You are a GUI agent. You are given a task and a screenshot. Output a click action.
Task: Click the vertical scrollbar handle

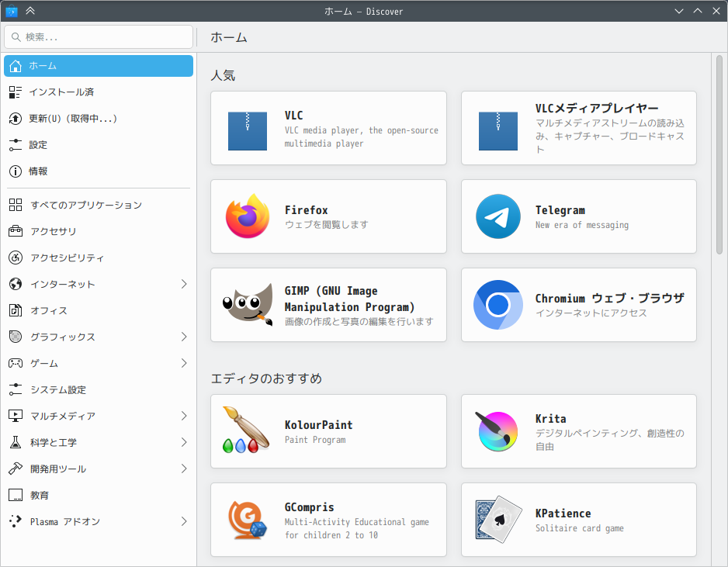719,155
